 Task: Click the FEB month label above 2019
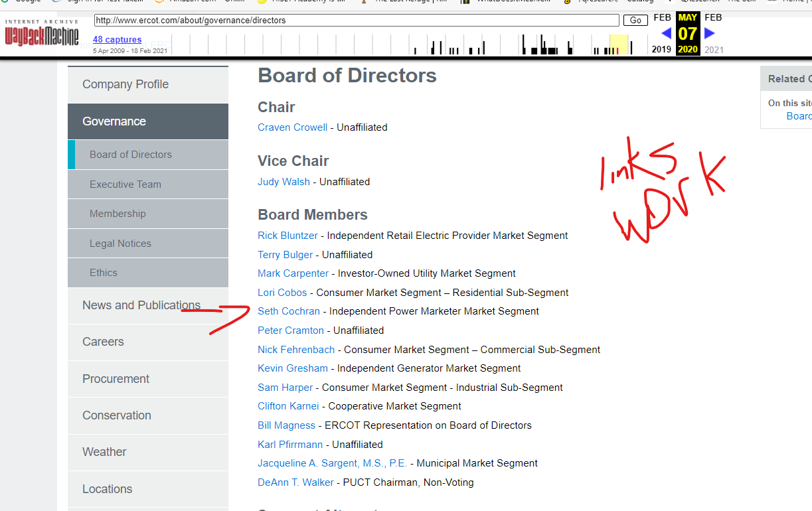point(662,18)
